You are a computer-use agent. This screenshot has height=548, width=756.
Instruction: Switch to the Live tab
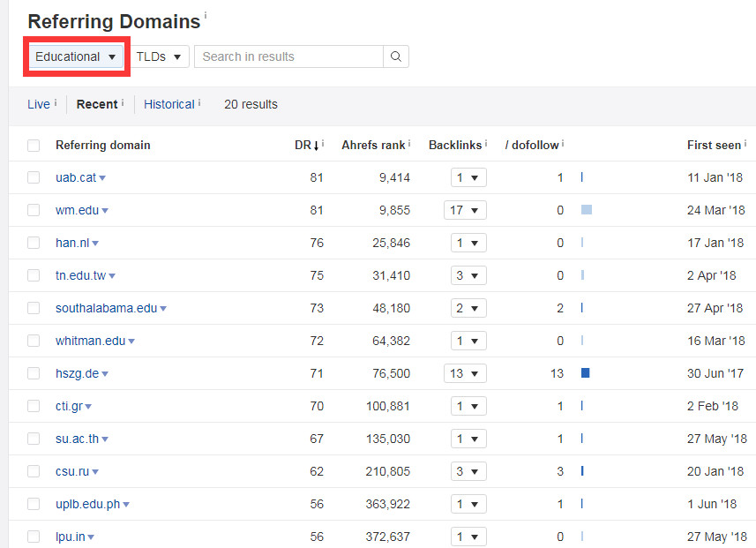(x=39, y=104)
